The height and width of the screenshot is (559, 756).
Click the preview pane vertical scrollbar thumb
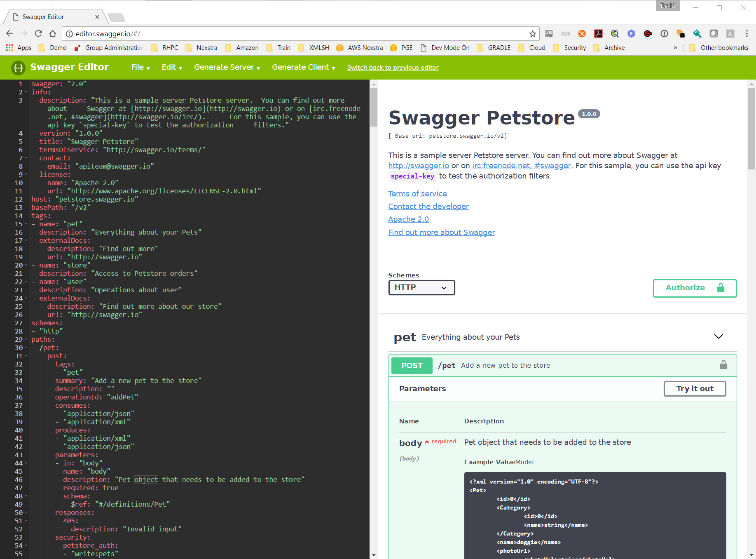click(751, 129)
